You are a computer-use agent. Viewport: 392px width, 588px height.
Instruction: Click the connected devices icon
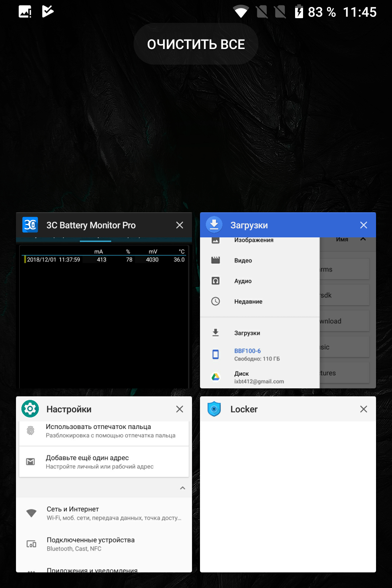pyautogui.click(x=32, y=544)
